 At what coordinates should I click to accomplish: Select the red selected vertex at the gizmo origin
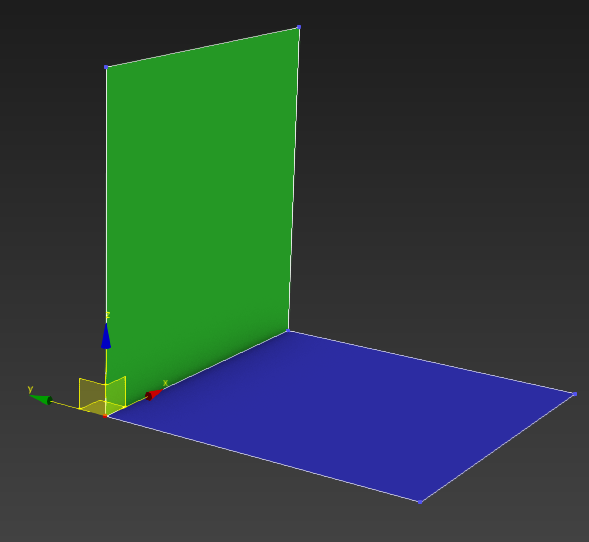pos(105,416)
